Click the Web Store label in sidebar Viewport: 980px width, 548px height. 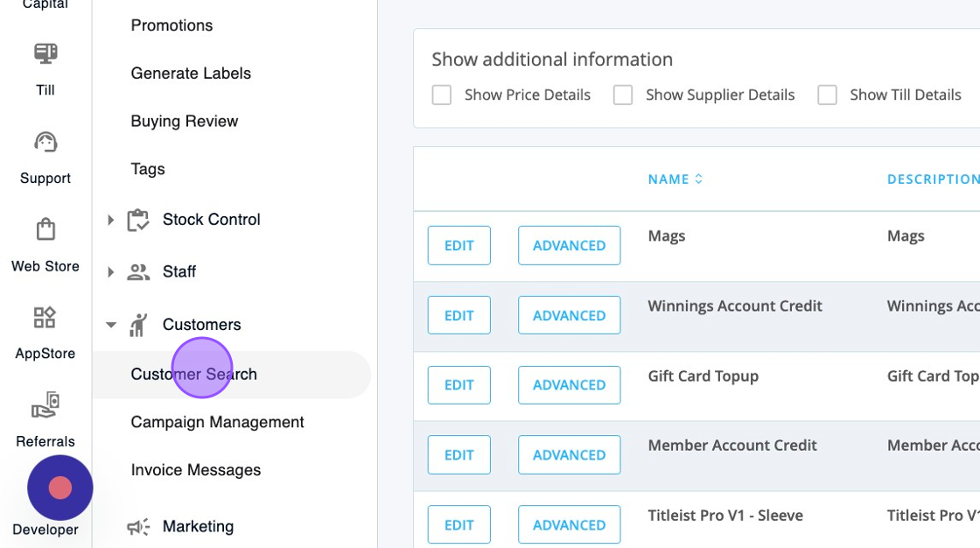tap(45, 266)
